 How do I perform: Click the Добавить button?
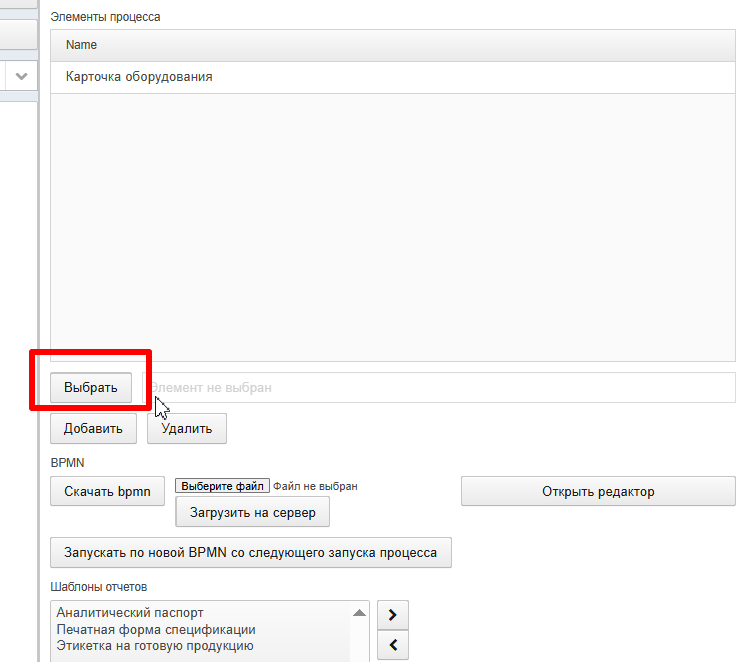93,428
